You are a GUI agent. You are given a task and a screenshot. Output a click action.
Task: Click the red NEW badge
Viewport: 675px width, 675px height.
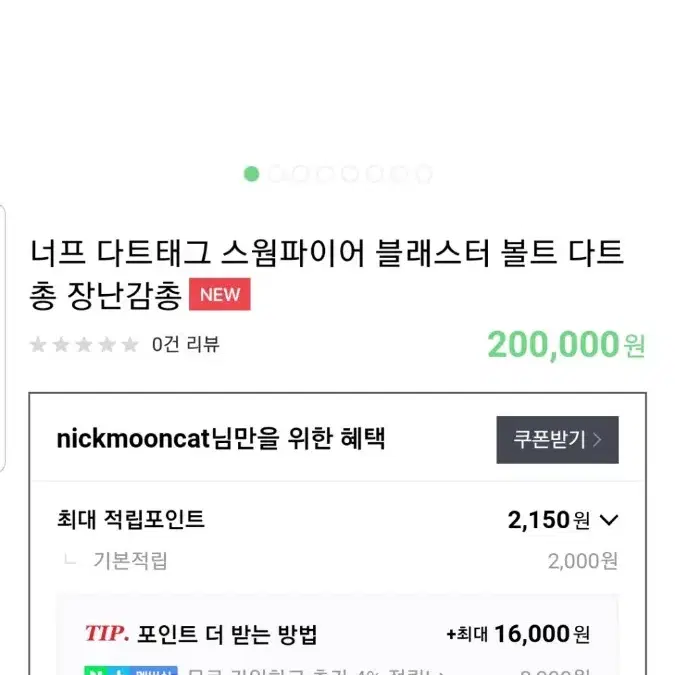point(220,294)
